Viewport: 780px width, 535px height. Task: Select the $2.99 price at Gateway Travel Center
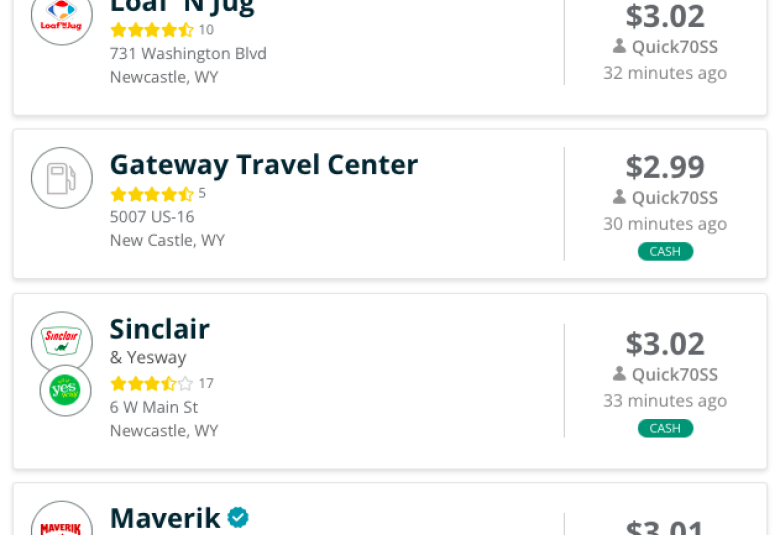[665, 167]
